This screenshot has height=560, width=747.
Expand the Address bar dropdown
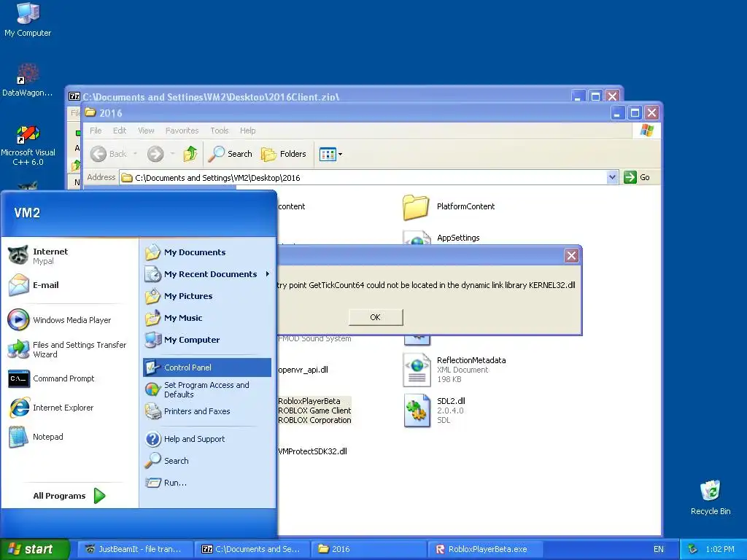click(x=613, y=178)
